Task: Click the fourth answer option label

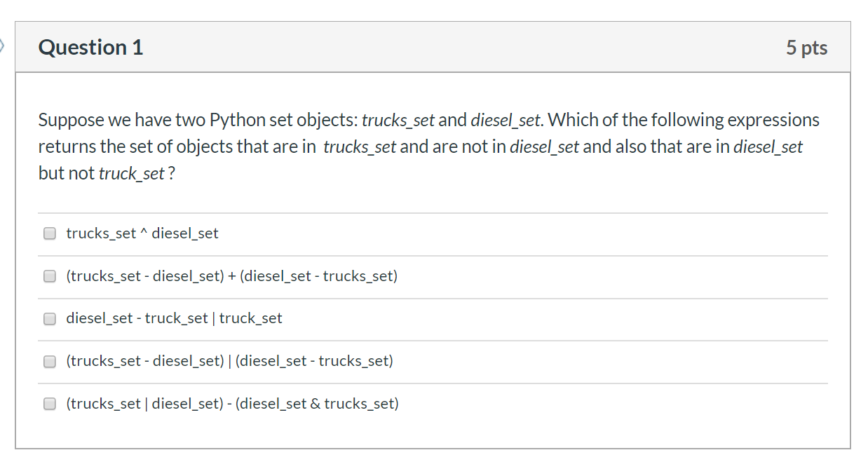Action: pyautogui.click(x=229, y=361)
